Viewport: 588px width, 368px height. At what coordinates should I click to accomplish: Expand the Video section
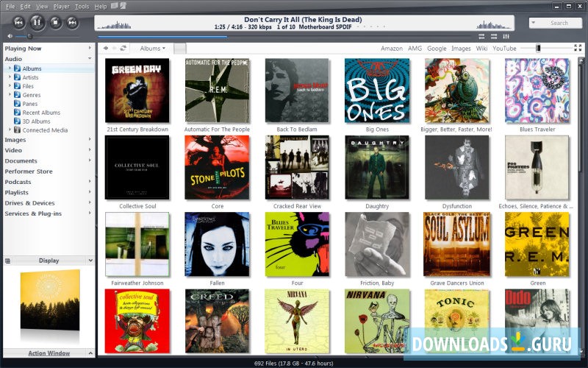(x=90, y=150)
